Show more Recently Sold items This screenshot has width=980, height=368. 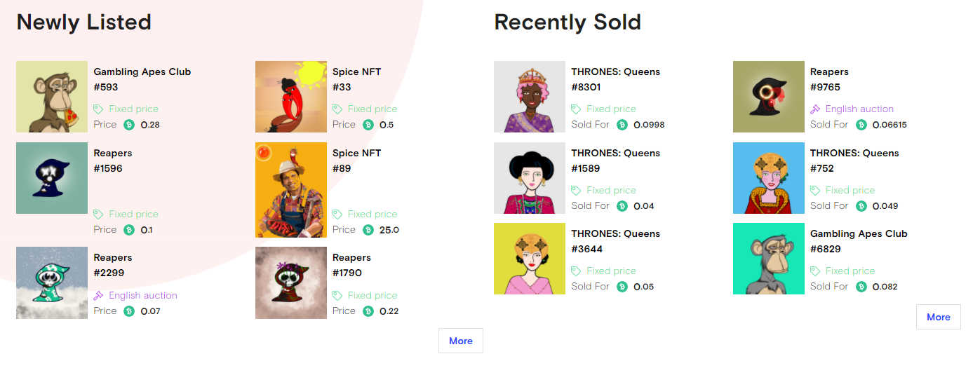[939, 317]
